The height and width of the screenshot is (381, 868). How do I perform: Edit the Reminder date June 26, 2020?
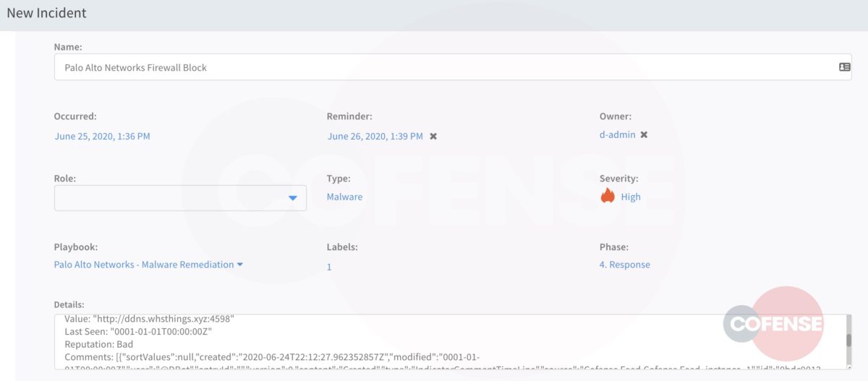[375, 136]
